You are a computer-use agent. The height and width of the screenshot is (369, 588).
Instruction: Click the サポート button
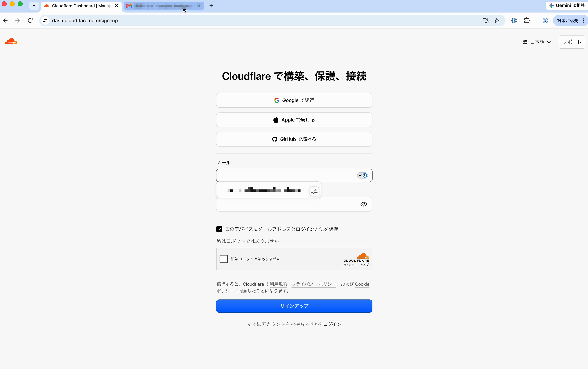[572, 42]
